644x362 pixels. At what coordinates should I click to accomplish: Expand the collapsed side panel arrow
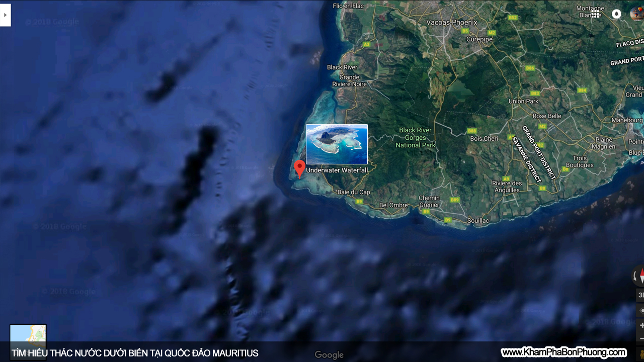[5, 15]
